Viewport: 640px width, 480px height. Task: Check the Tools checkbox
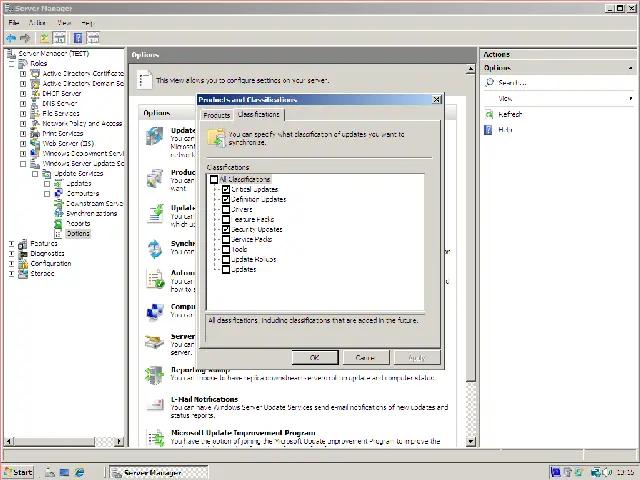point(226,249)
